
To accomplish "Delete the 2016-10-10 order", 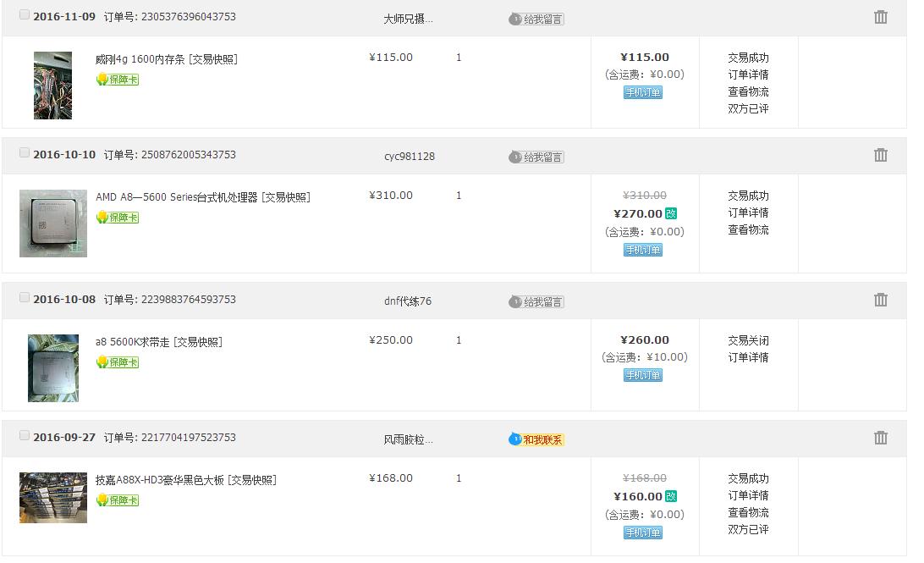I will click(880, 157).
